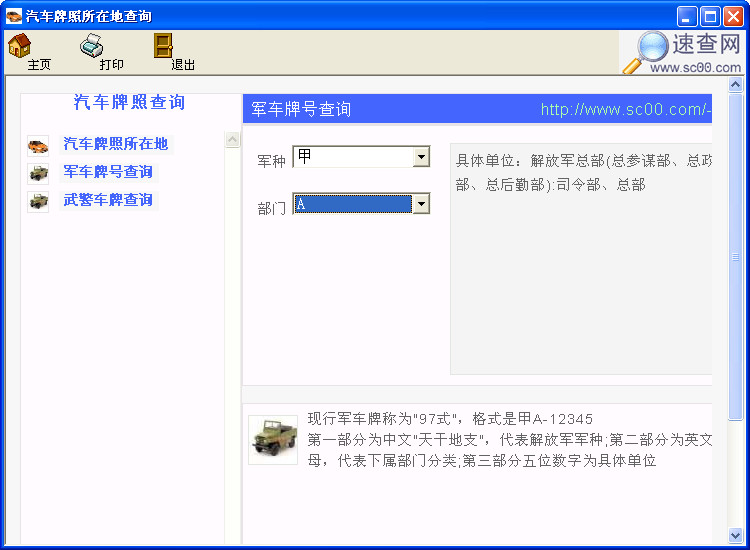
Task: Click the 军种 combo box showing 甲
Action: point(361,157)
